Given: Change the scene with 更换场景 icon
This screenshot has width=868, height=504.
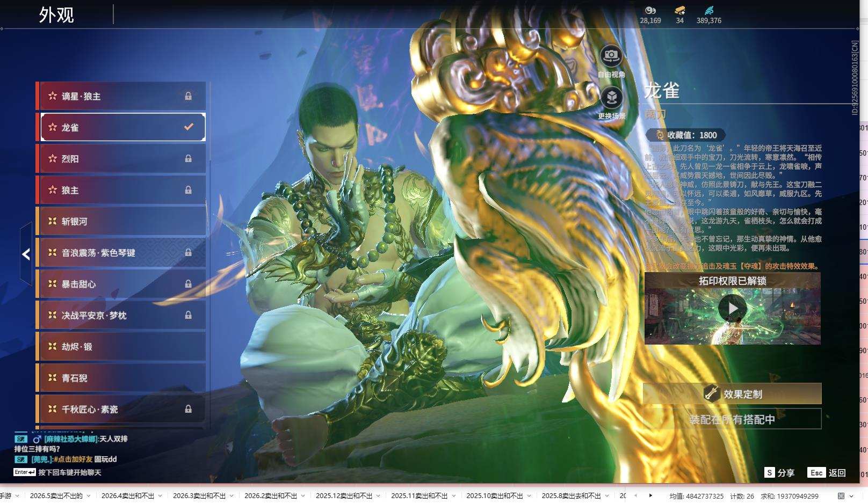Looking at the screenshot, I should coord(611,98).
